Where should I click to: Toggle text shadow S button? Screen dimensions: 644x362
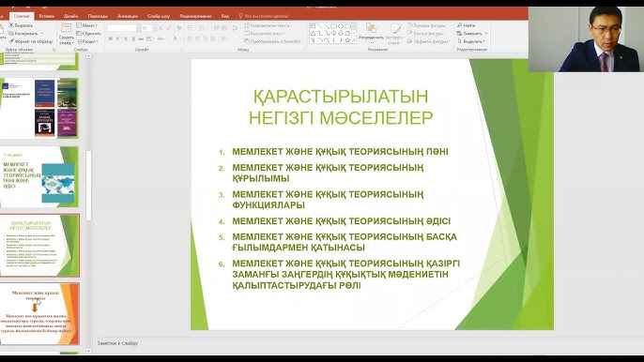[133, 39]
